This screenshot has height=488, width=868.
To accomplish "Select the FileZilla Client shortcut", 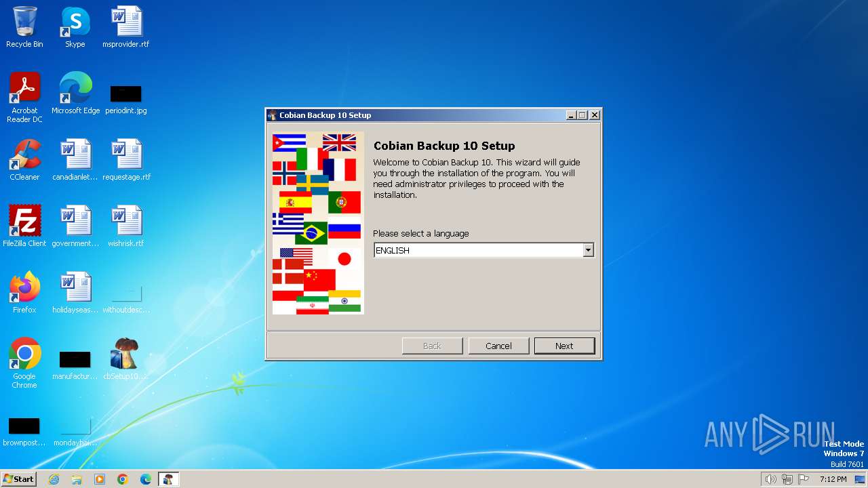I will 24,227.
